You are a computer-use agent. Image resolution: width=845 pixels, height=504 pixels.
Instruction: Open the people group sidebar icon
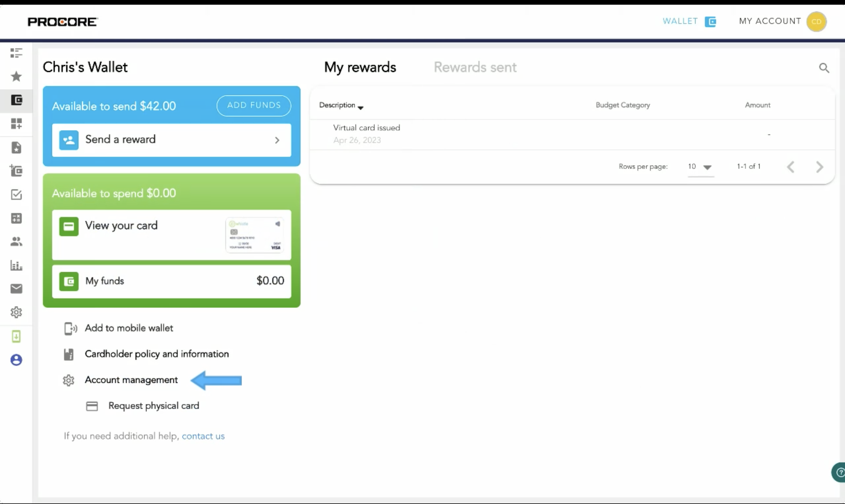coord(16,241)
